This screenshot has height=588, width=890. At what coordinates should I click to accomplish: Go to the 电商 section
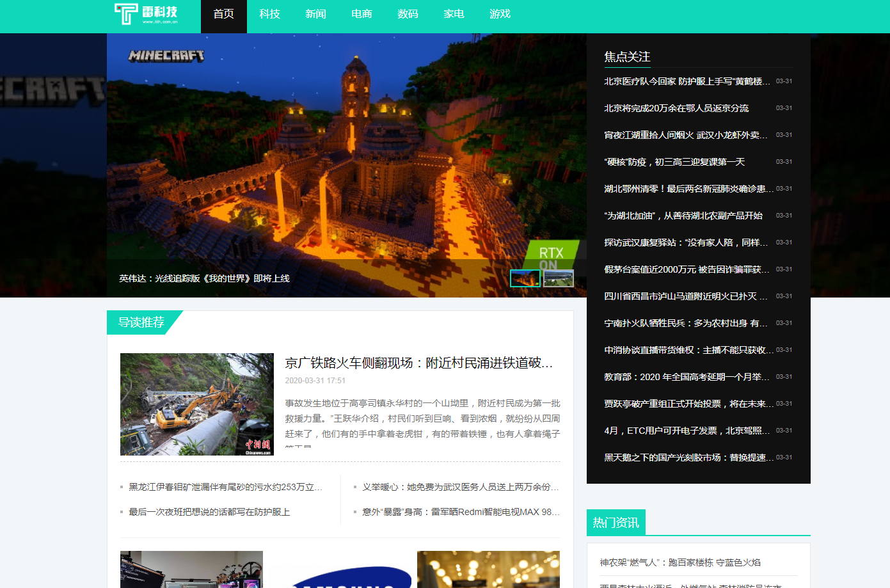click(x=362, y=14)
